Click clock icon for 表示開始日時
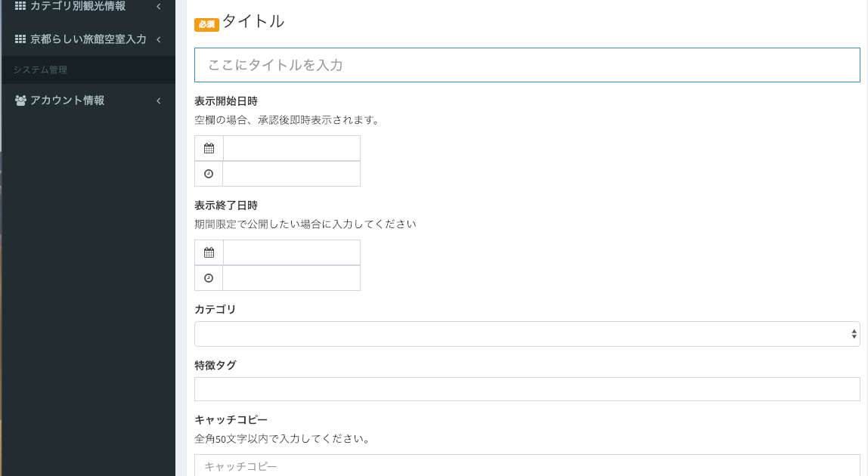This screenshot has width=868, height=476. [209, 174]
